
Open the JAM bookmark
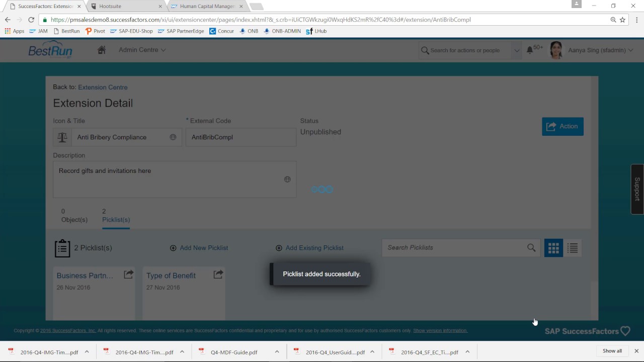[38, 31]
